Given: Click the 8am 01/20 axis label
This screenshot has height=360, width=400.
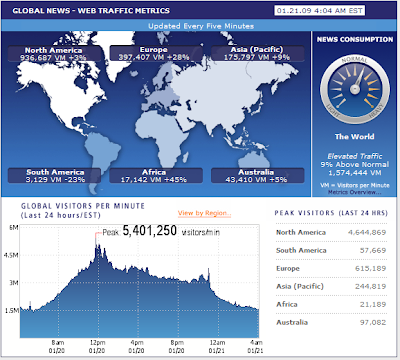Looking at the screenshot, I should 57,346.
